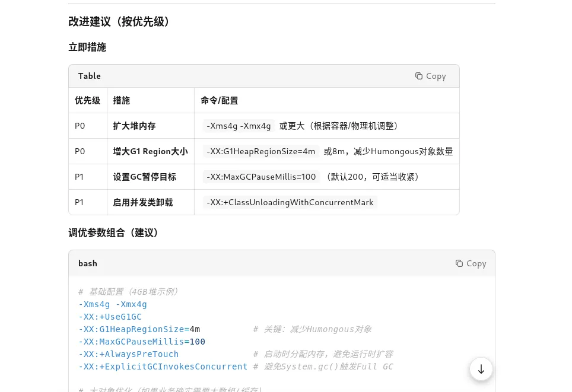Click the -XX:+ExplicitGCInvokesConcurrent code line
The width and height of the screenshot is (572, 392).
(163, 366)
